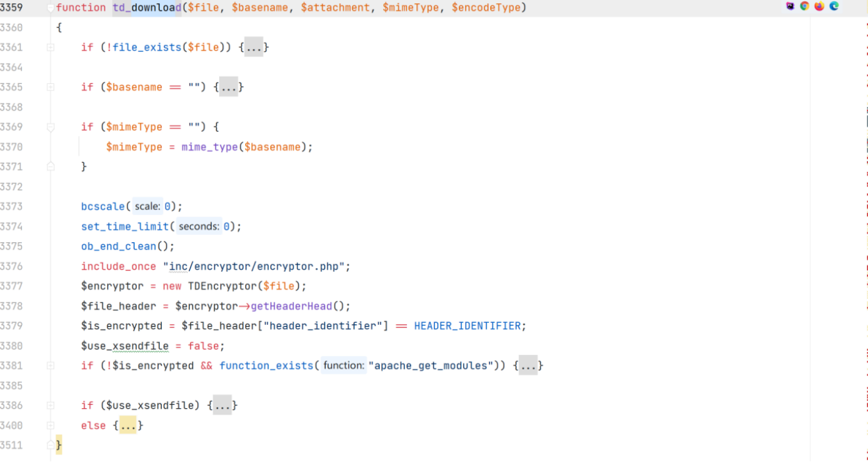The width and height of the screenshot is (868, 462).
Task: Click ob_end_clean function call
Action: [x=119, y=246]
